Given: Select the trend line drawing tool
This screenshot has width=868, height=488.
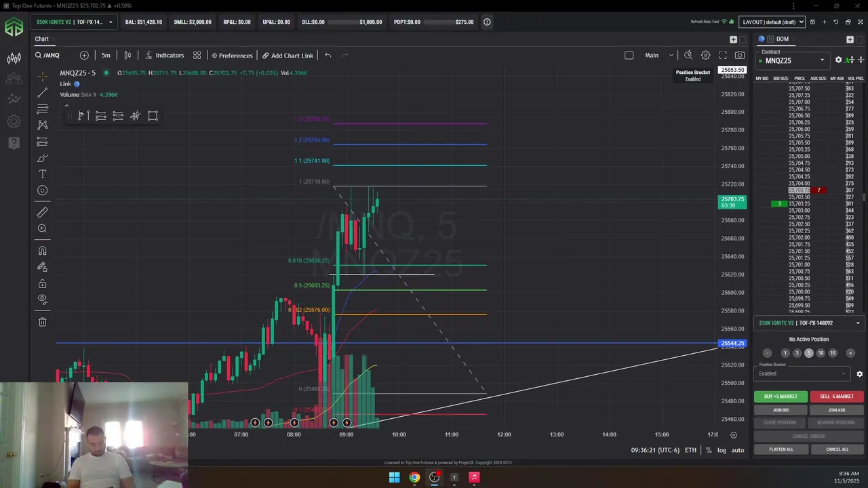Looking at the screenshot, I should tap(42, 92).
